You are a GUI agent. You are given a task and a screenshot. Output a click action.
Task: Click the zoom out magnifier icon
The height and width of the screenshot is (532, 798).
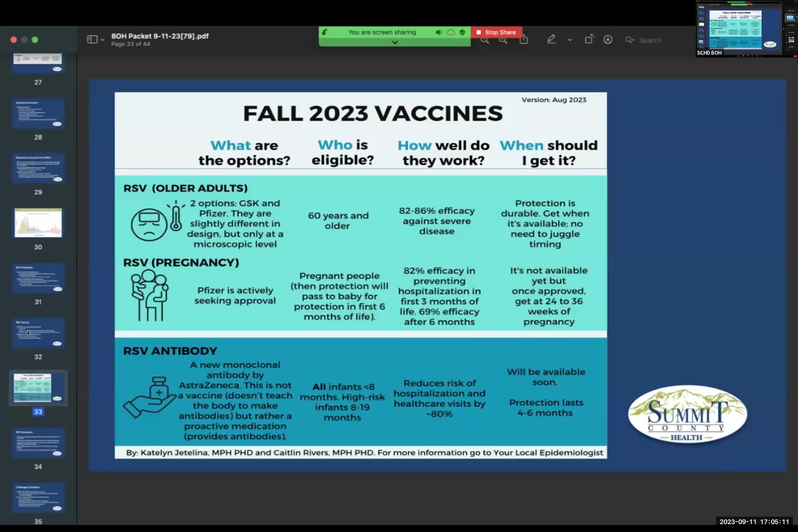485,41
